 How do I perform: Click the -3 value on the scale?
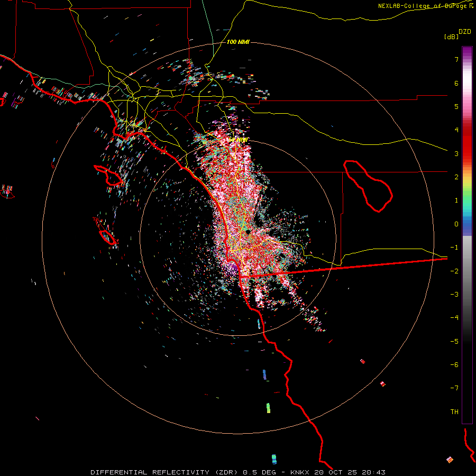click(454, 295)
